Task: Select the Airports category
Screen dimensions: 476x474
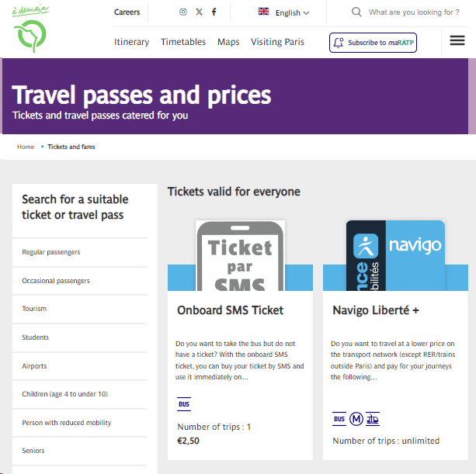Action: click(34, 366)
